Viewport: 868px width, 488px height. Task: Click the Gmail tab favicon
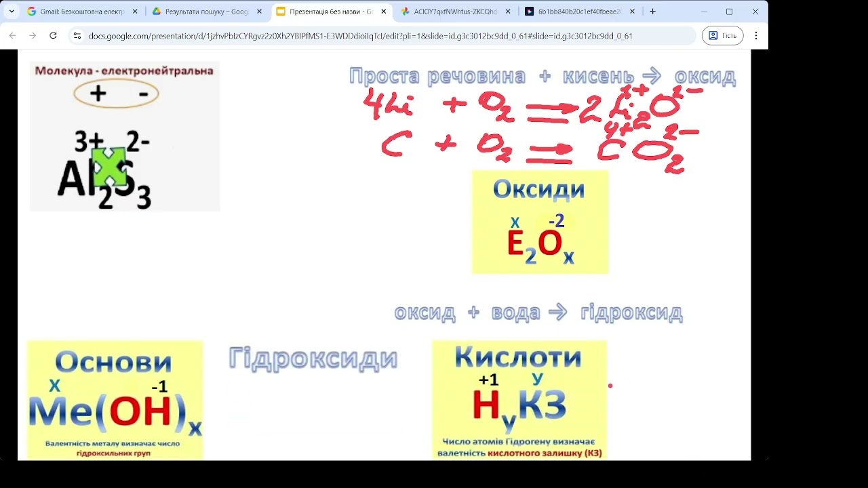pos(31,12)
